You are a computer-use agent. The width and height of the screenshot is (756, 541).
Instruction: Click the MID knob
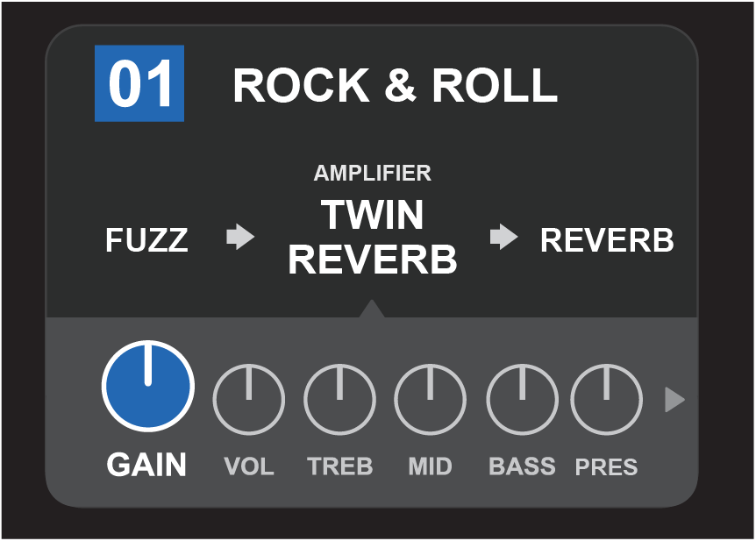click(430, 400)
